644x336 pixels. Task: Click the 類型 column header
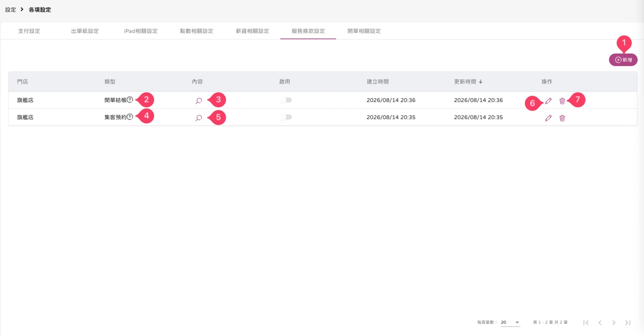click(x=110, y=82)
